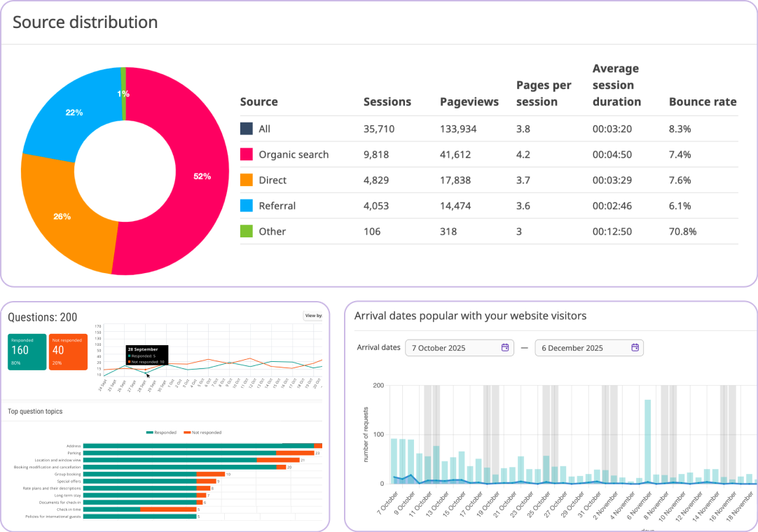Open the 6 December 2025 calendar picker icon
The image size is (758, 532).
coord(635,347)
